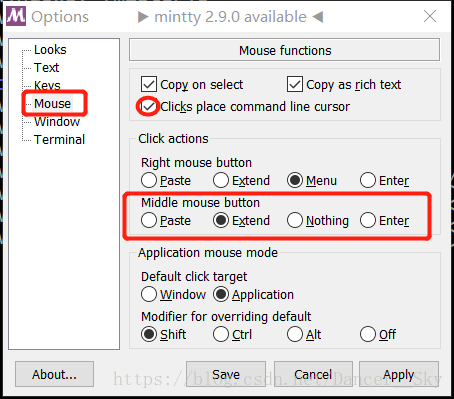Image resolution: width=454 pixels, height=399 pixels.
Task: Open the Looks settings category
Action: pos(50,50)
